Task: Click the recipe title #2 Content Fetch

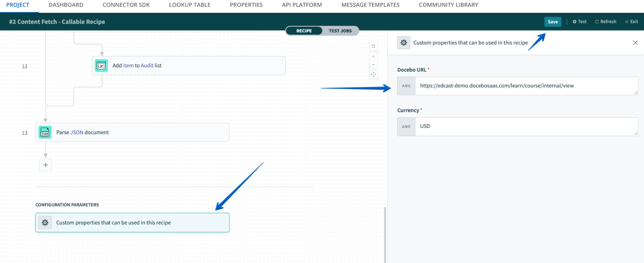Action: (57, 22)
